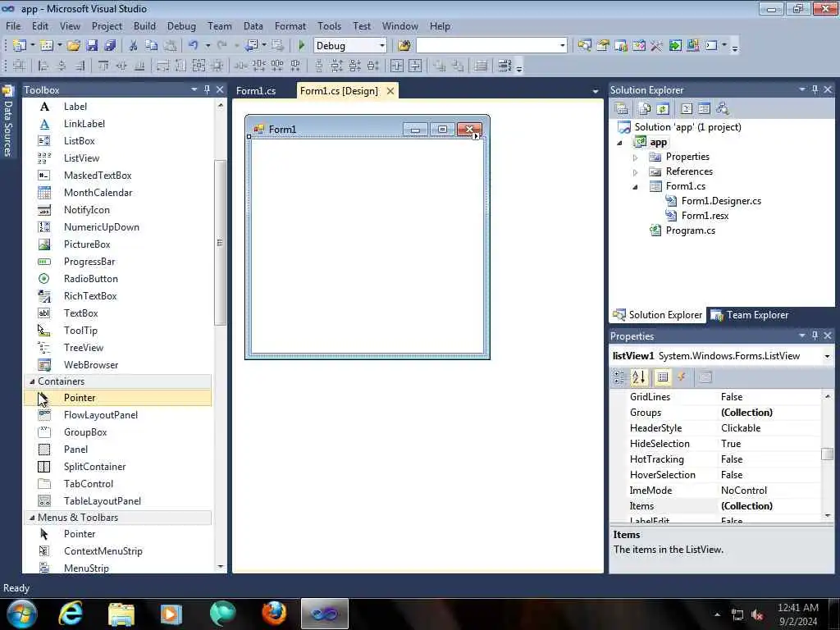
Task: Switch to the Form1.cs code tab
Action: tap(256, 91)
